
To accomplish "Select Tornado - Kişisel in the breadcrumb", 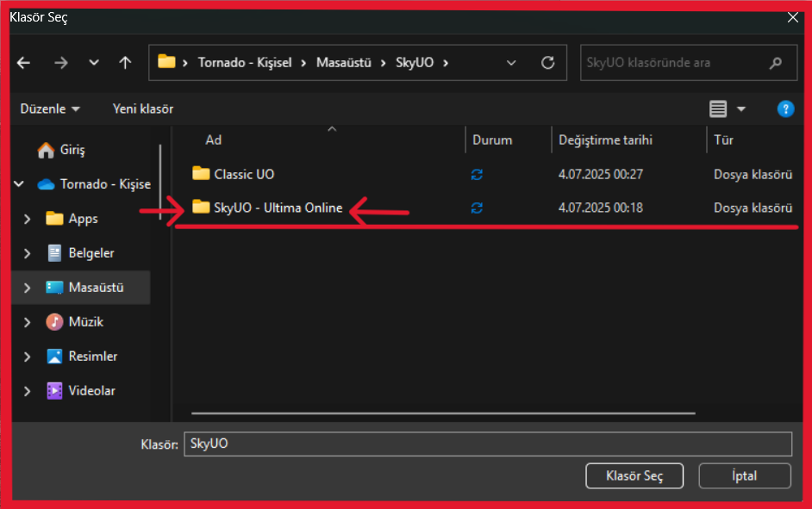I will tap(245, 63).
